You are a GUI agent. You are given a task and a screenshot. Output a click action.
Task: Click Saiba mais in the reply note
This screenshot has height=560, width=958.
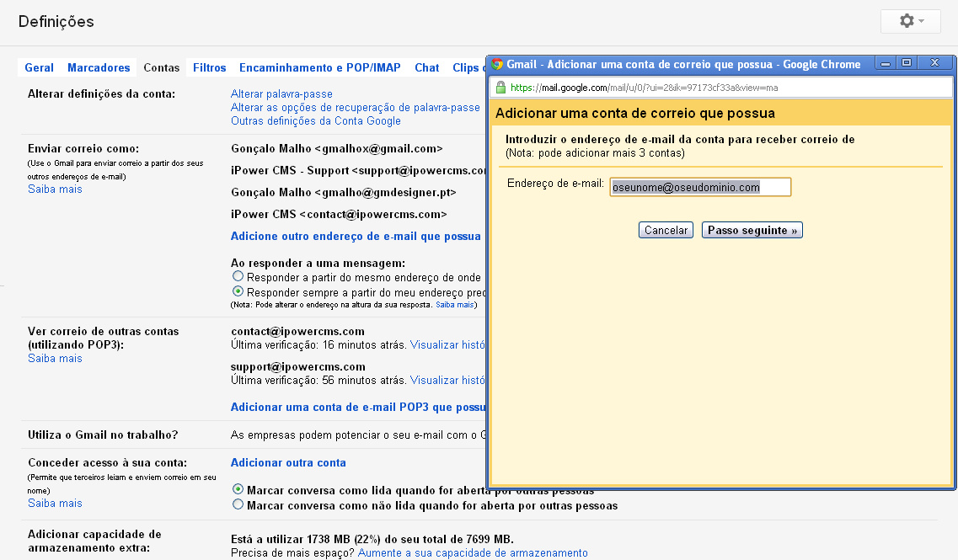click(x=454, y=305)
